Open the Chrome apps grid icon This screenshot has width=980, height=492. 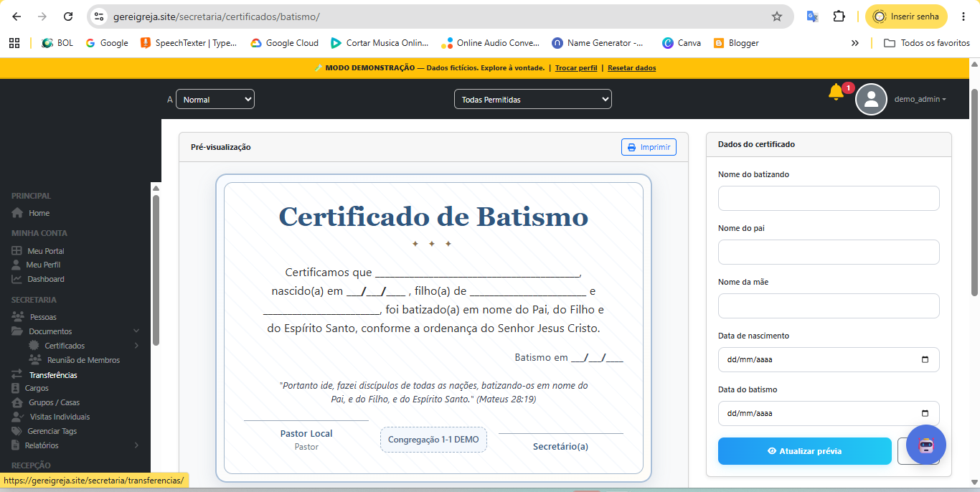14,43
